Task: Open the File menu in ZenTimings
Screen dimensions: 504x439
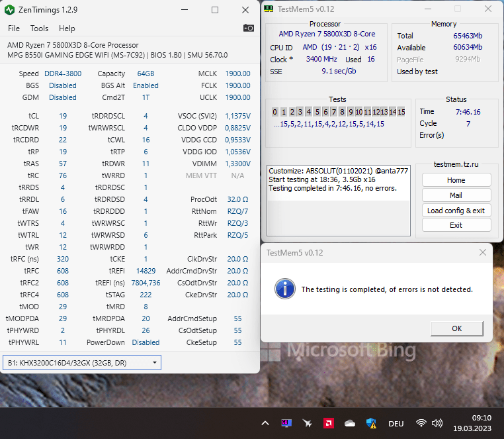Action: pyautogui.click(x=14, y=28)
